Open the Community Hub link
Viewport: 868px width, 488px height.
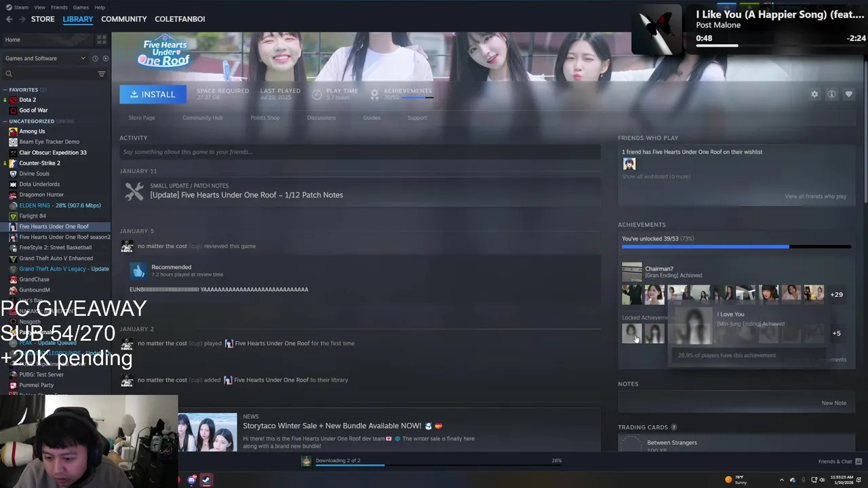(202, 118)
